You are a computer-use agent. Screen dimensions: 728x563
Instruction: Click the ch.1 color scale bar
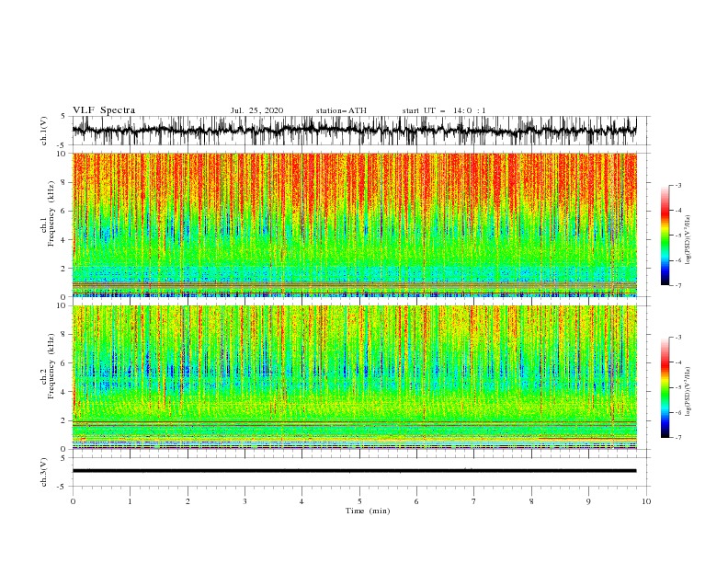pos(665,236)
